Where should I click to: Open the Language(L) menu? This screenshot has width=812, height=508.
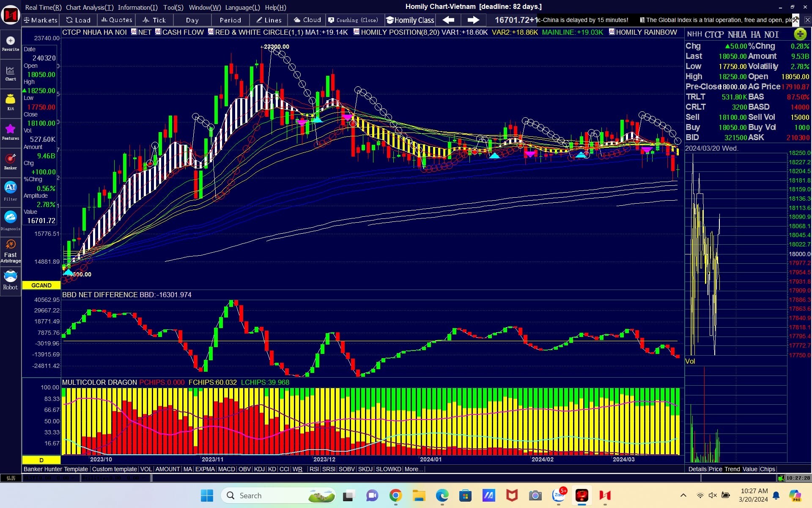pyautogui.click(x=242, y=7)
